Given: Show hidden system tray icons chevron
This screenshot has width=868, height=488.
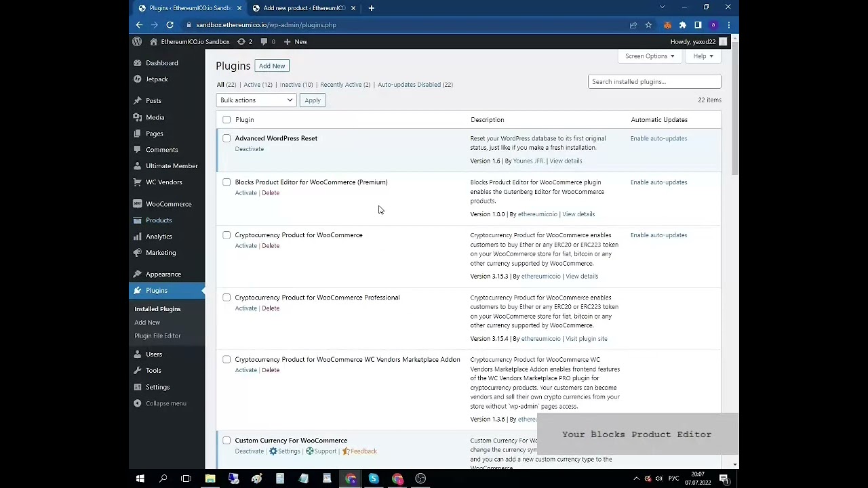Looking at the screenshot, I should coord(636,479).
